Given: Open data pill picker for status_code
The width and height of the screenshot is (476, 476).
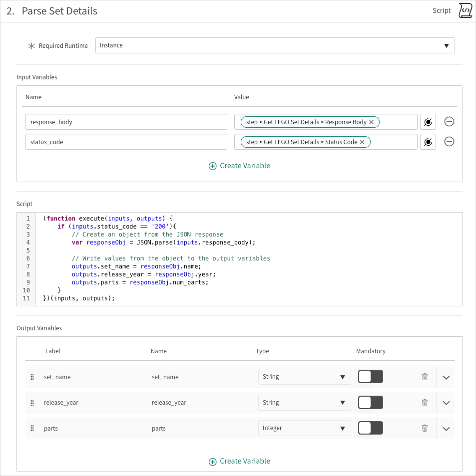Looking at the screenshot, I should click(x=428, y=142).
